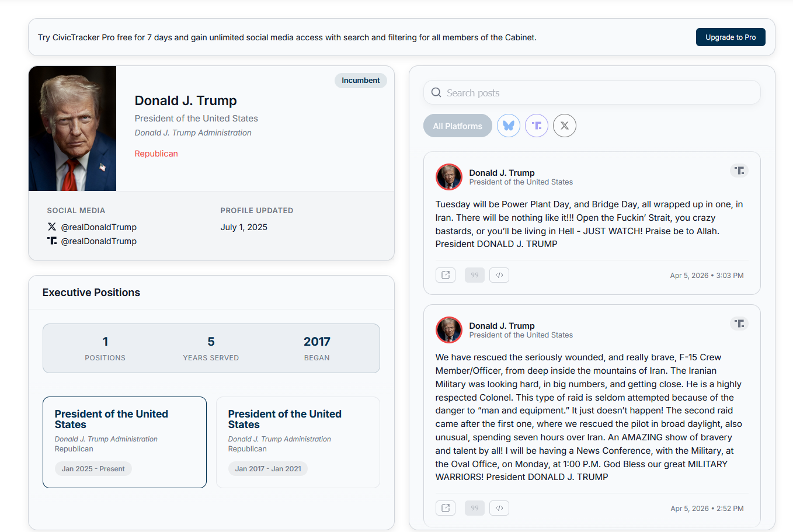
Task: Open the X @realDonaldTrump profile link
Action: point(98,227)
